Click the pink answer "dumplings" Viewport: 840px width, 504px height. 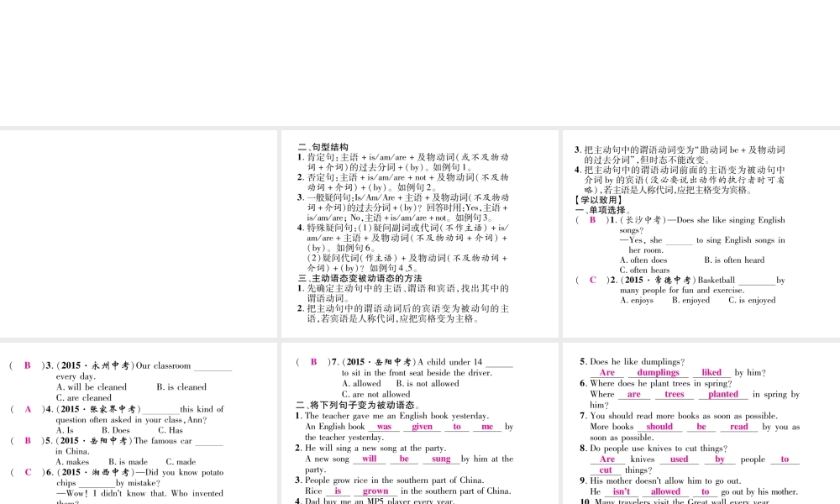[658, 372]
